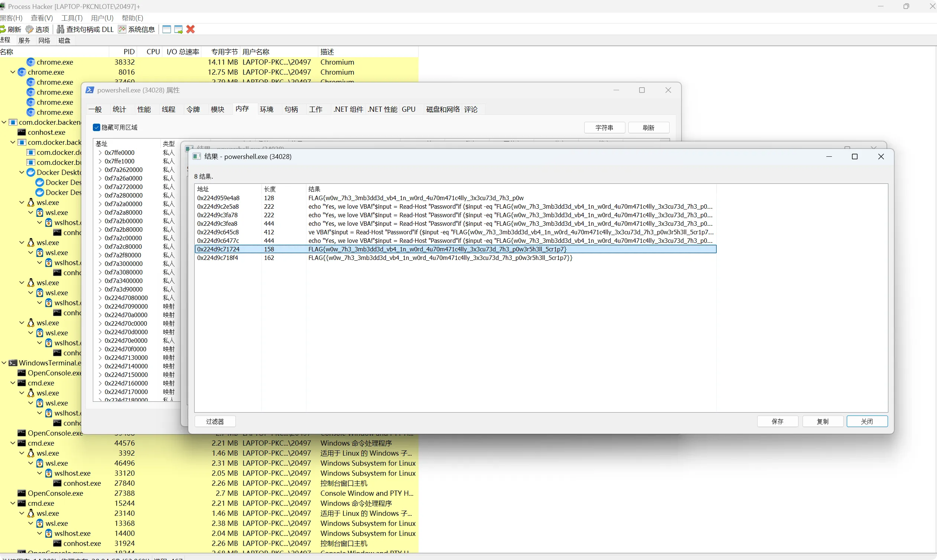Switch to the 线程 threads tab
The image size is (937, 560).
coord(168,110)
